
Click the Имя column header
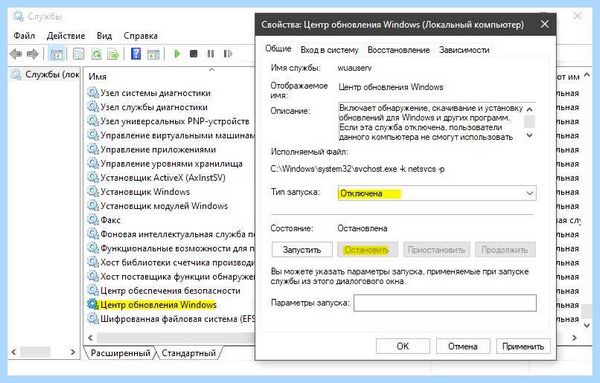click(x=97, y=77)
